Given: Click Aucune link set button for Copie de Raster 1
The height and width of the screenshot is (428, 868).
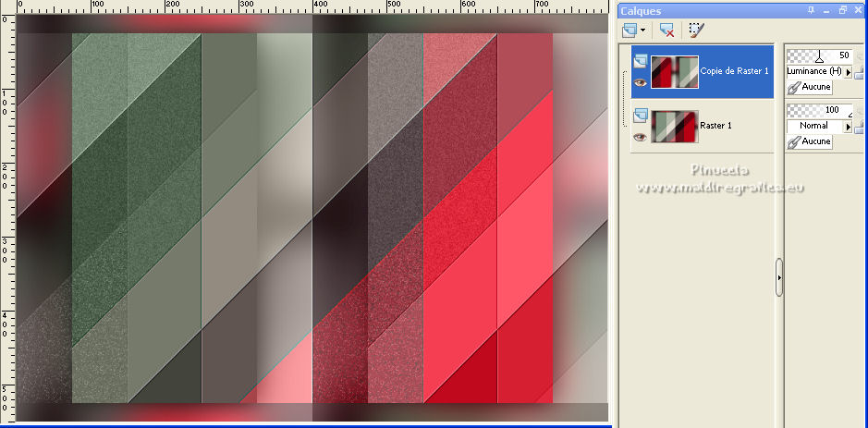Looking at the screenshot, I should 809,87.
